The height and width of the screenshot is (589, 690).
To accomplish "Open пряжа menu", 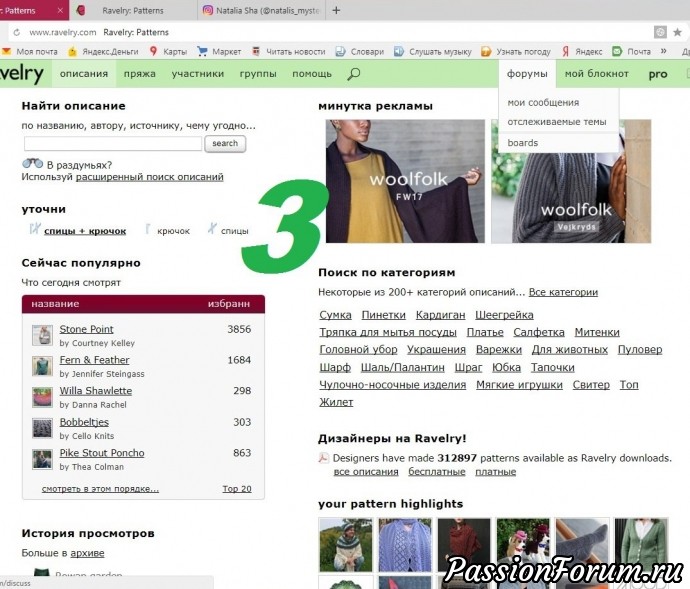I will pos(139,74).
